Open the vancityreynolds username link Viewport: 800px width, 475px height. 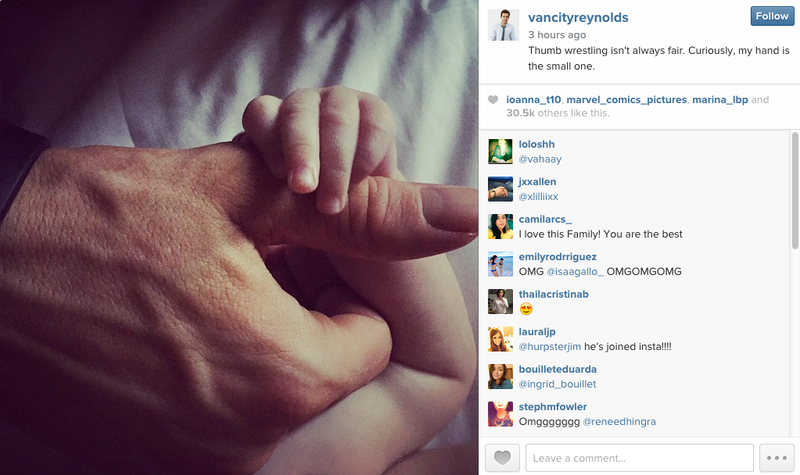tap(578, 17)
